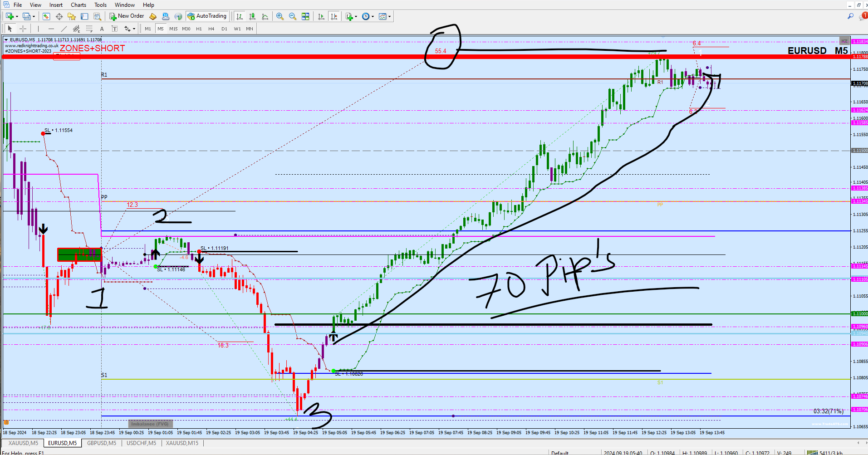This screenshot has width=868, height=455.
Task: Toggle chart auto scroll
Action: [321, 16]
